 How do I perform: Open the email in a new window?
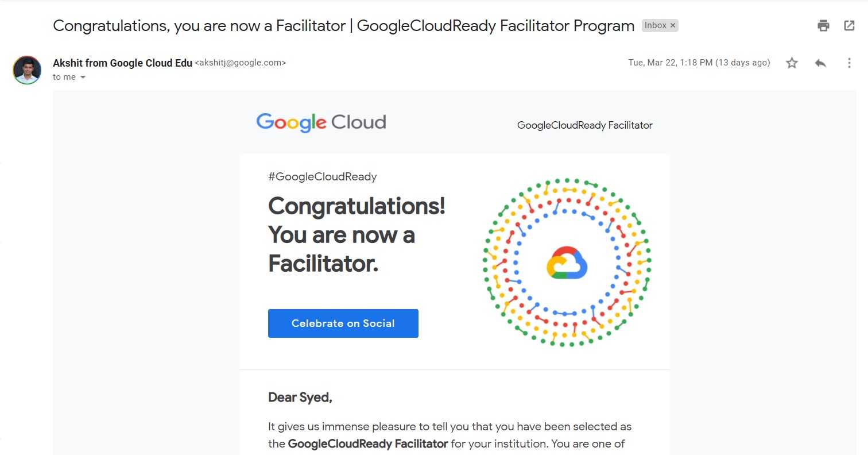click(x=849, y=25)
